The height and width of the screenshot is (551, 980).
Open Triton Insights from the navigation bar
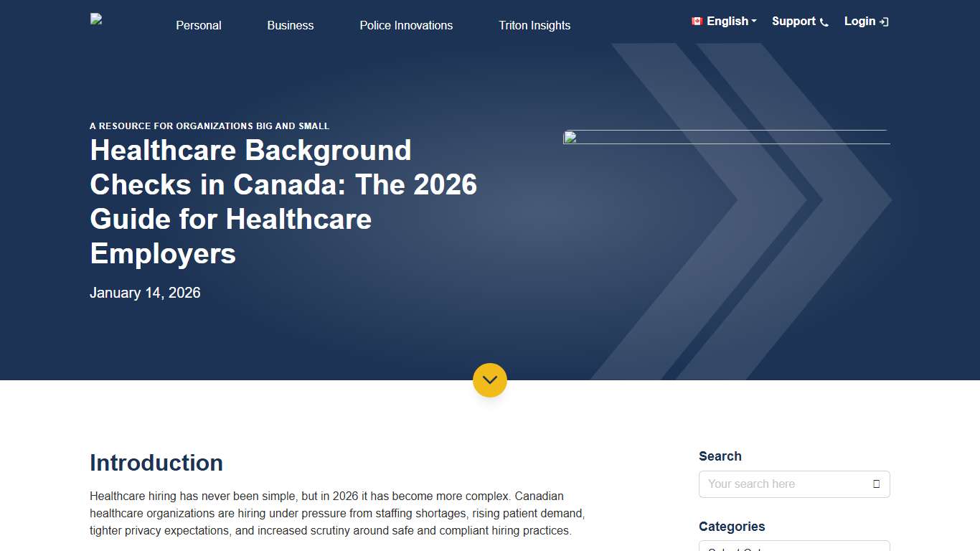pyautogui.click(x=534, y=25)
